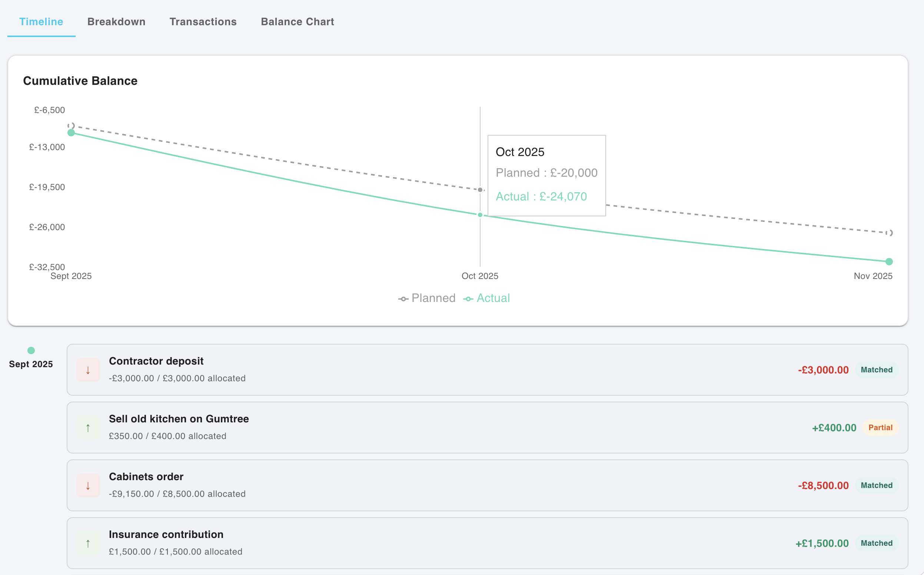This screenshot has height=575, width=924.
Task: Click the red down-arrow icon on Cabinets order
Action: (x=88, y=485)
